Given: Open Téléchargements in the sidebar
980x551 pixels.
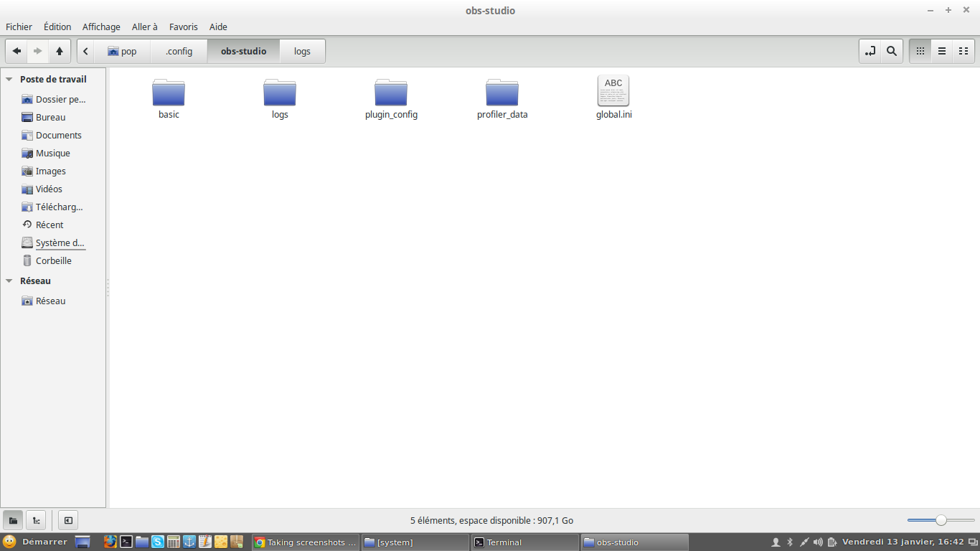Looking at the screenshot, I should [52, 207].
